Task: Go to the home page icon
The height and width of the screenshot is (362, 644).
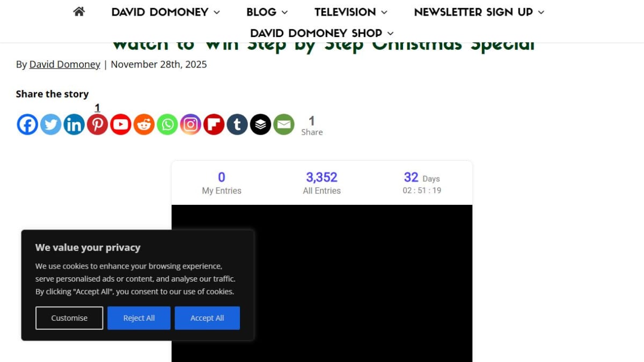Action: point(79,12)
